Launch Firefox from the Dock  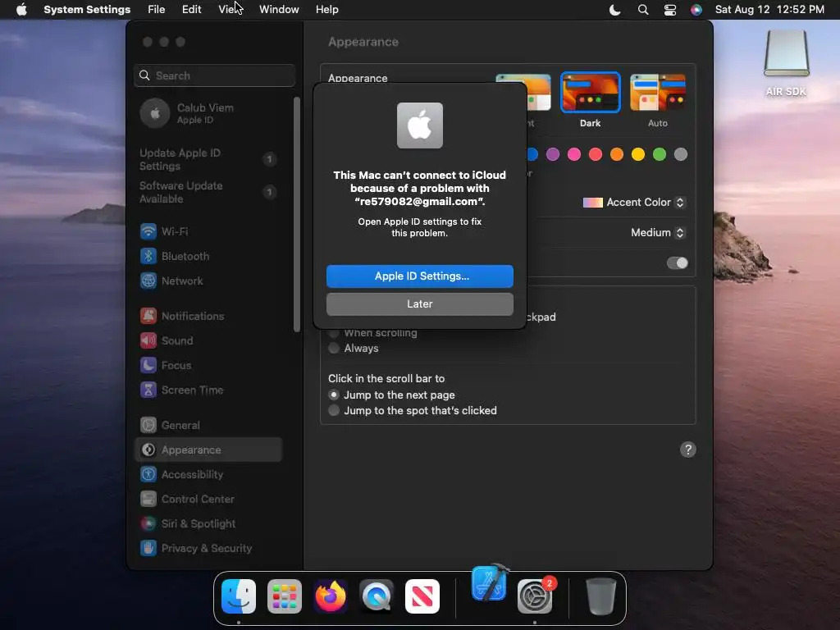tap(331, 596)
